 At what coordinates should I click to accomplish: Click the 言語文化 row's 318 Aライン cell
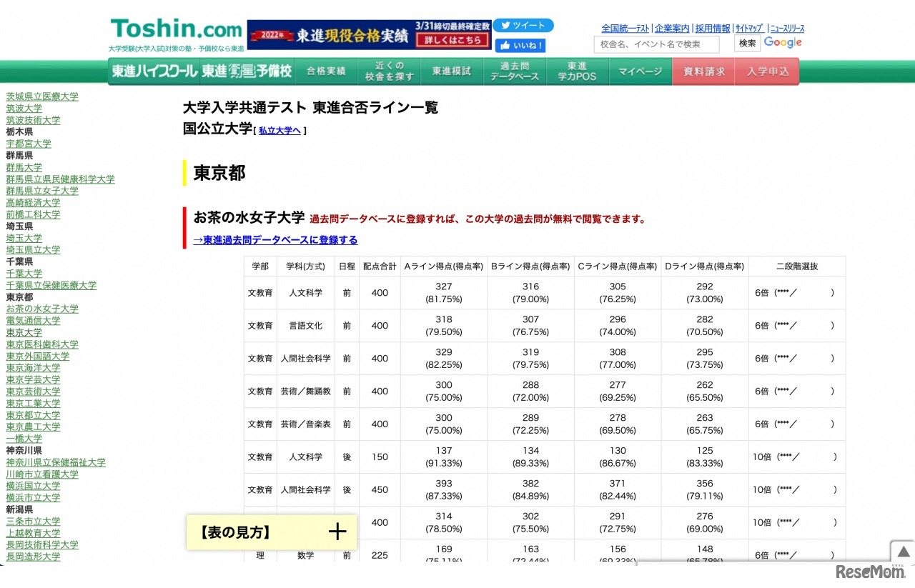(444, 326)
